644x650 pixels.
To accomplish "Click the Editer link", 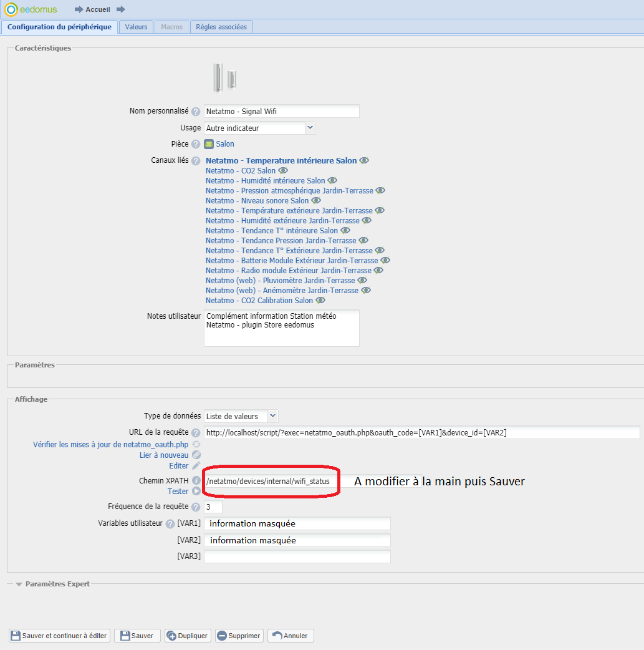I will 179,466.
